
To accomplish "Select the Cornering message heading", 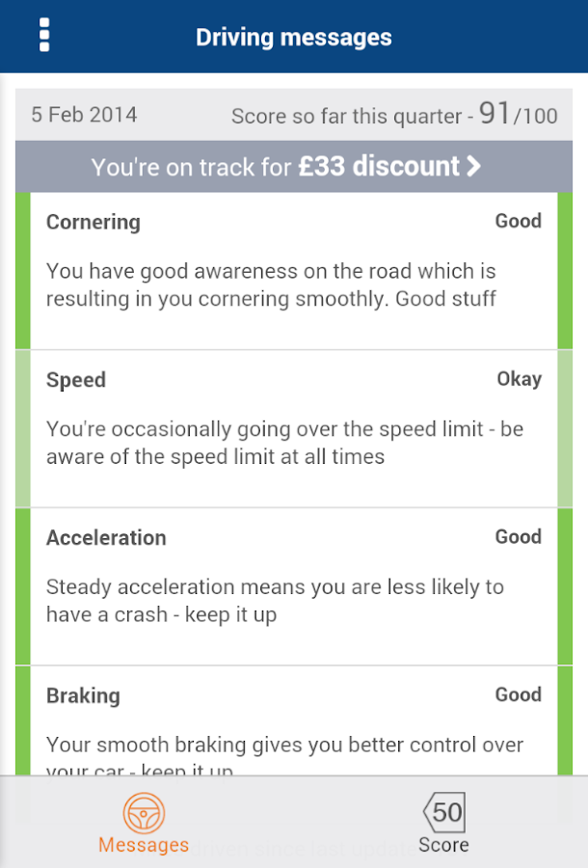I will pyautogui.click(x=94, y=222).
